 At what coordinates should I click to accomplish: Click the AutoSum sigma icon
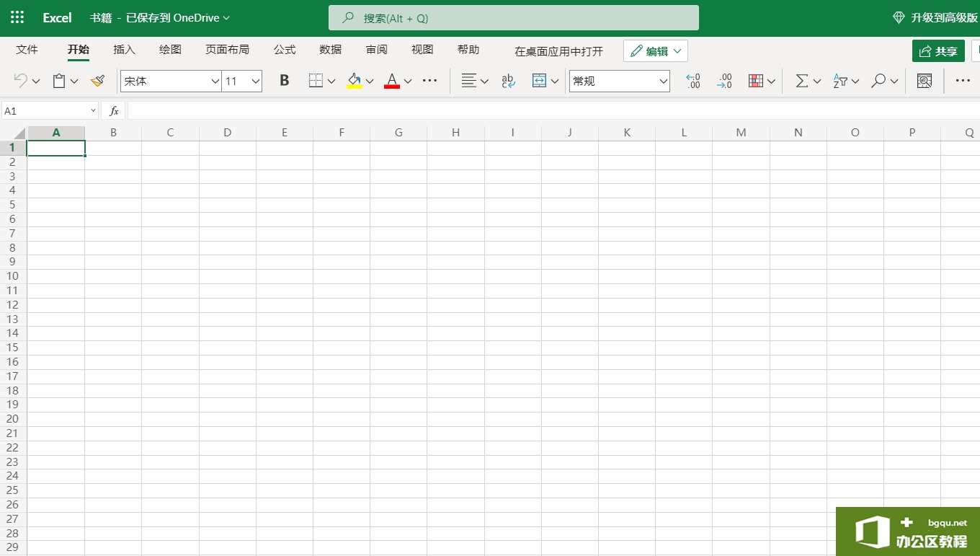pos(801,81)
